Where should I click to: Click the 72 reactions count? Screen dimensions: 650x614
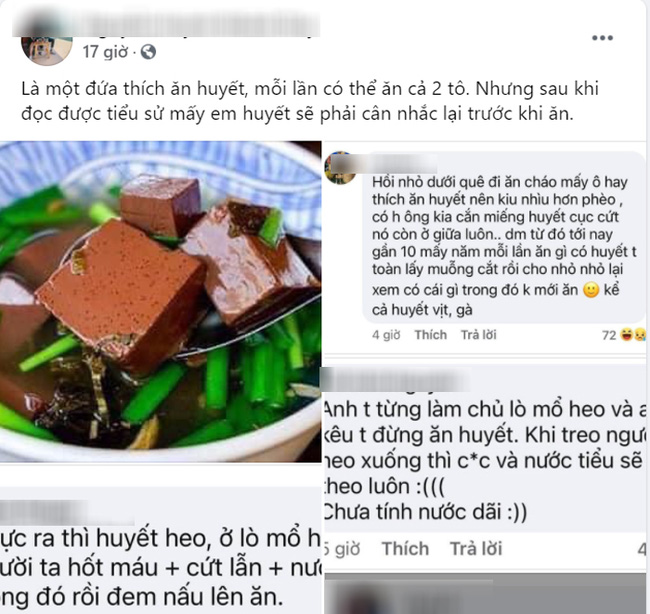coord(609,335)
